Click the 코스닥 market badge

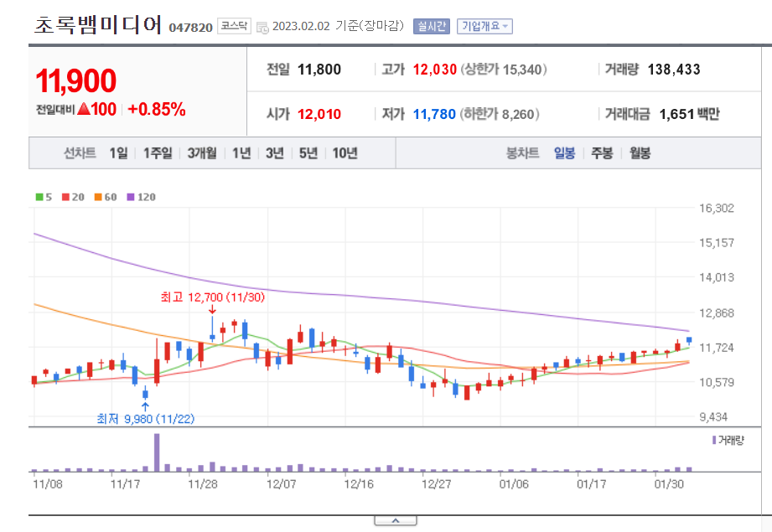234,26
